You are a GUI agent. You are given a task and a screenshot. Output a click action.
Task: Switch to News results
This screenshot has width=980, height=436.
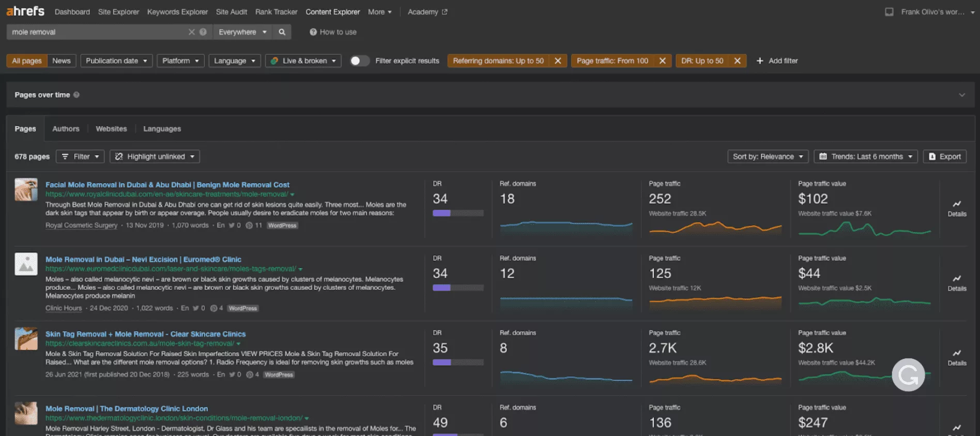click(x=62, y=61)
